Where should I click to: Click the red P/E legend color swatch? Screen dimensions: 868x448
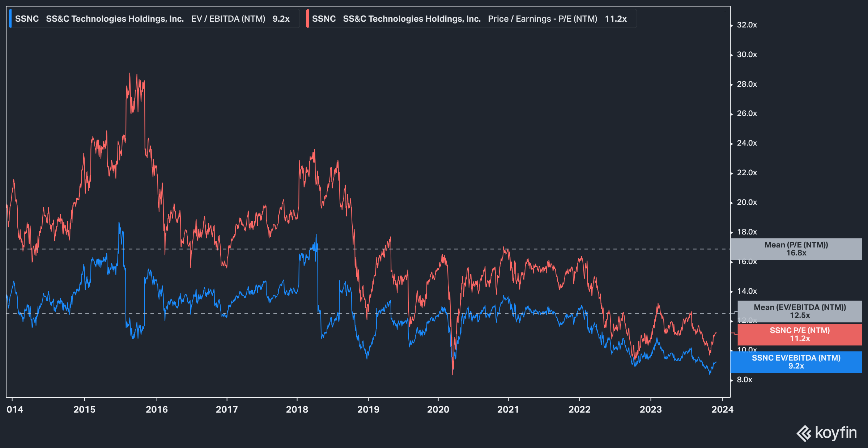[307, 19]
